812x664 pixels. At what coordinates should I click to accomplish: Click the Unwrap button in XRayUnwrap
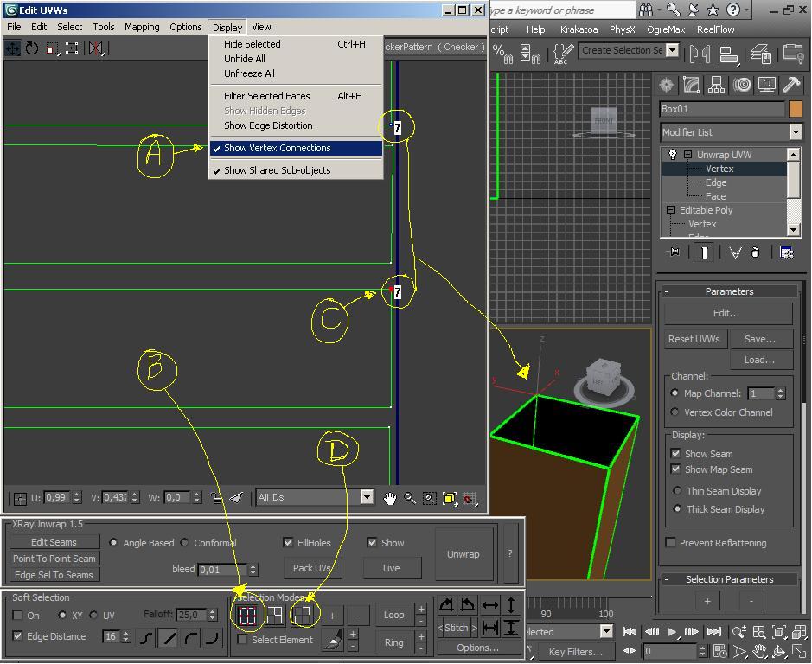(464, 554)
